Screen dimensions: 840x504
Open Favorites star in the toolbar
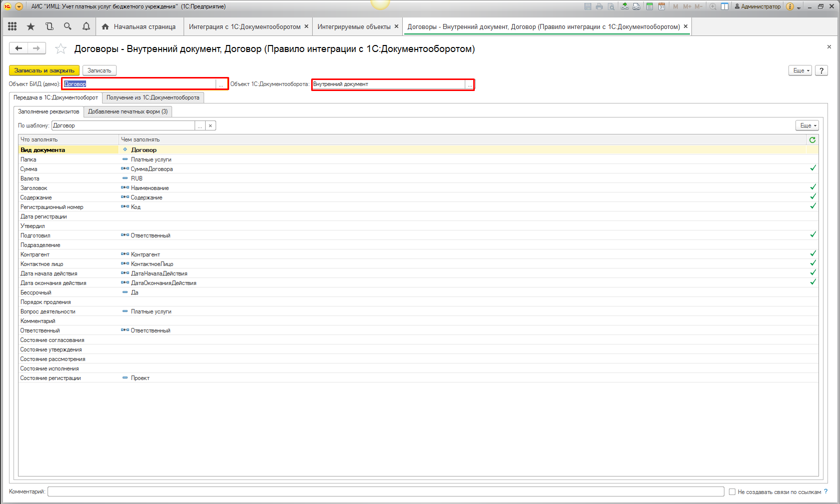pos(31,26)
